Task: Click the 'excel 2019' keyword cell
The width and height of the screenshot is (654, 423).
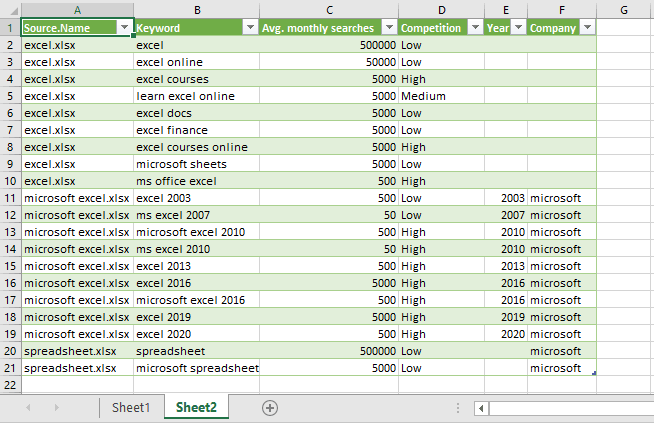Action: tap(196, 317)
